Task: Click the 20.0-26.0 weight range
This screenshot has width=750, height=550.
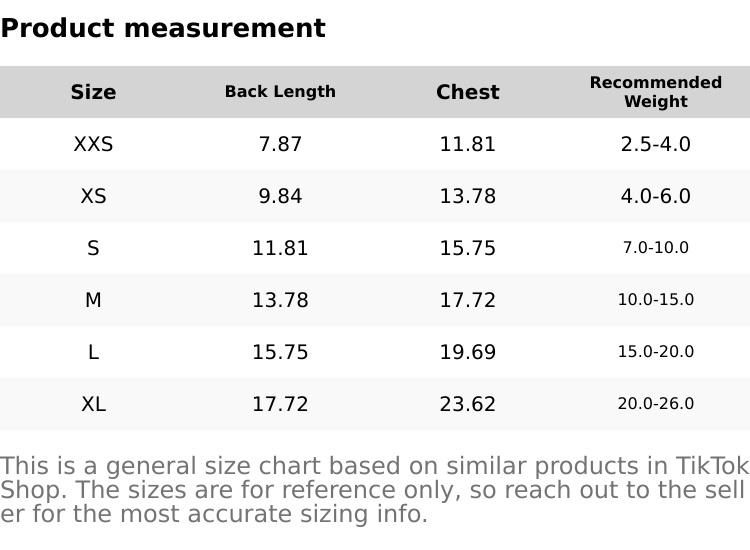Action: 655,404
